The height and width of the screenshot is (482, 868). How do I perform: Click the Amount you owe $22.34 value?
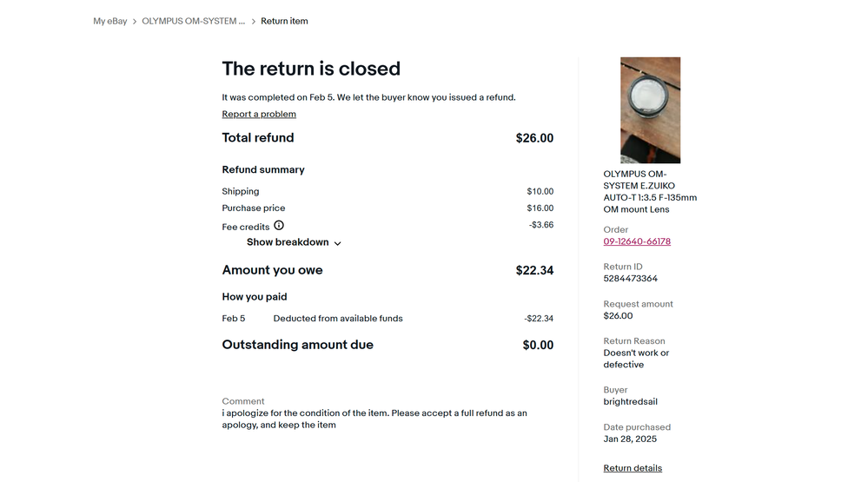[534, 271]
